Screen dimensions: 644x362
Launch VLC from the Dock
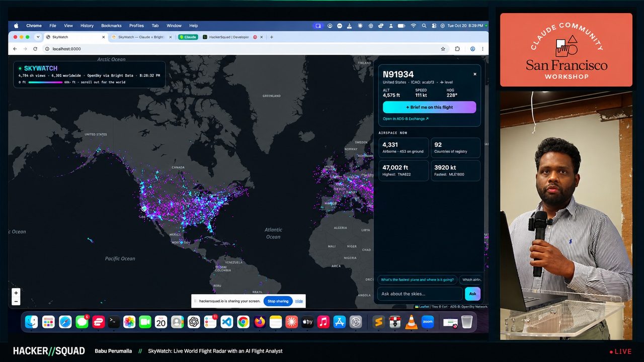coord(412,322)
